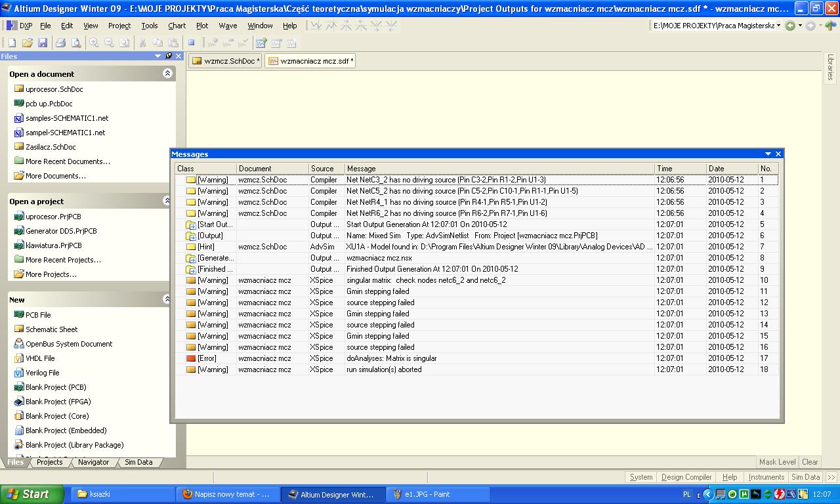
Task: Collapse the New section
Action: 167,299
